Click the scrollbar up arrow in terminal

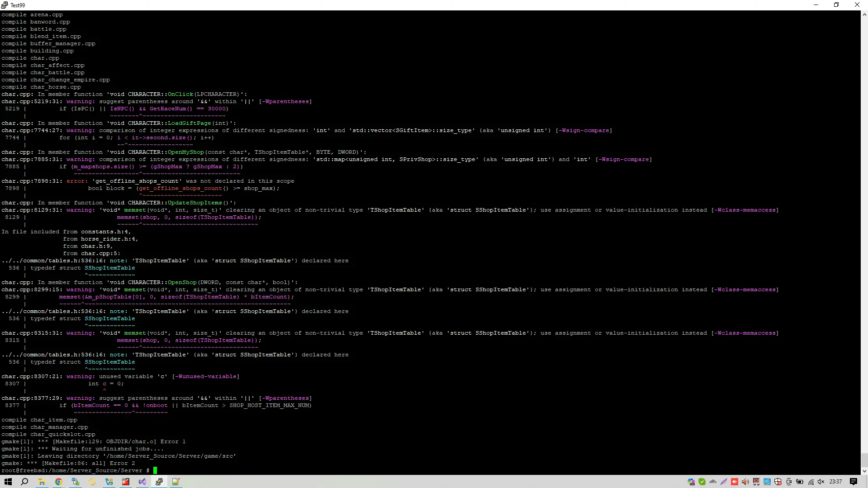tap(864, 14)
